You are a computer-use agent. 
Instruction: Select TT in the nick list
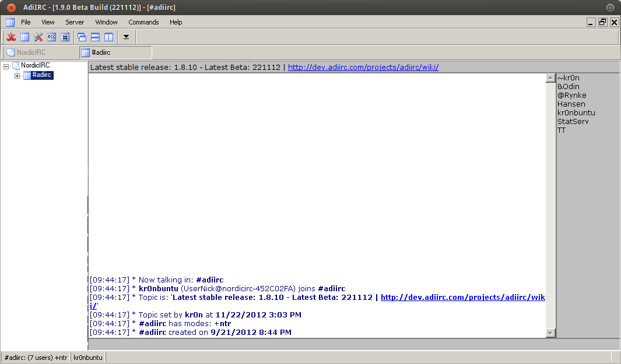tap(562, 130)
